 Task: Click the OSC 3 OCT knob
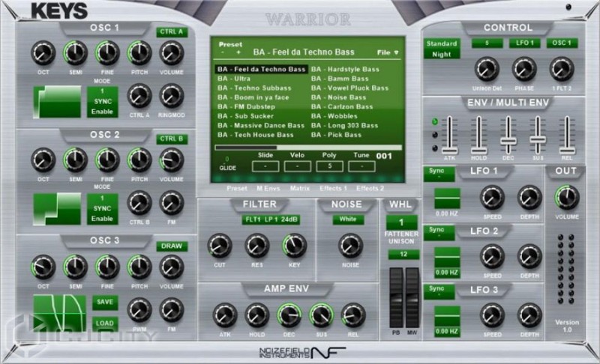pyautogui.click(x=43, y=267)
